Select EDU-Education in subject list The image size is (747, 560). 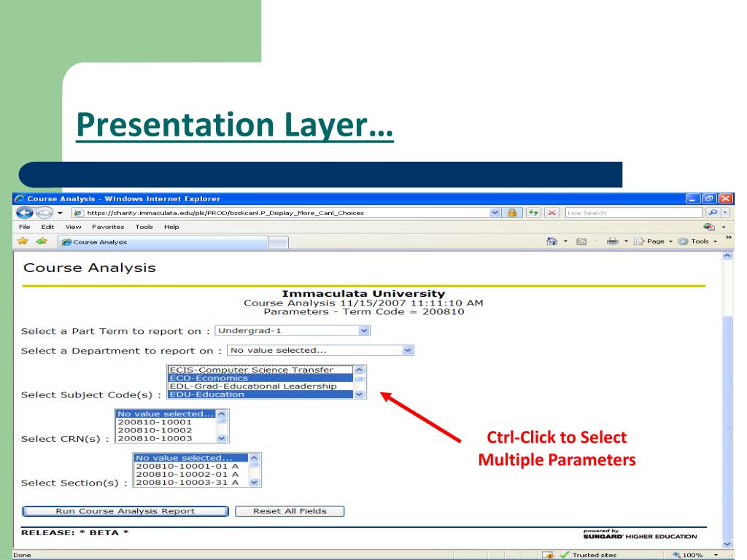pos(260,394)
